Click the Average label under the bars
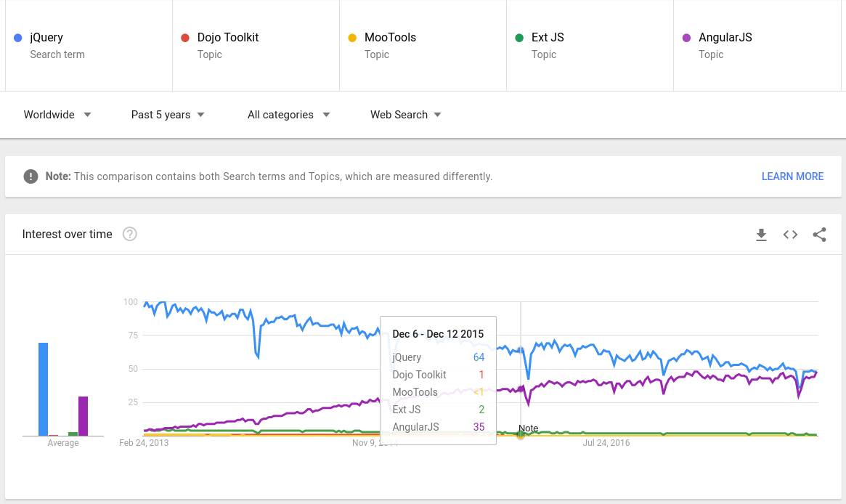The height and width of the screenshot is (504, 846). pos(63,443)
